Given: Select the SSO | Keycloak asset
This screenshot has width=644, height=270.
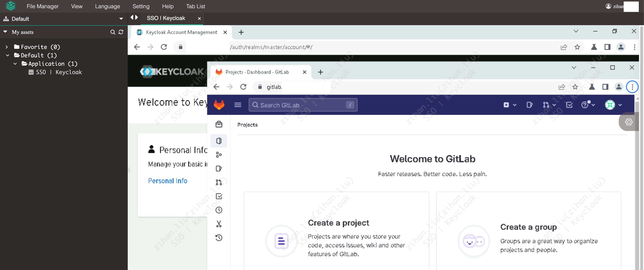Looking at the screenshot, I should [58, 72].
